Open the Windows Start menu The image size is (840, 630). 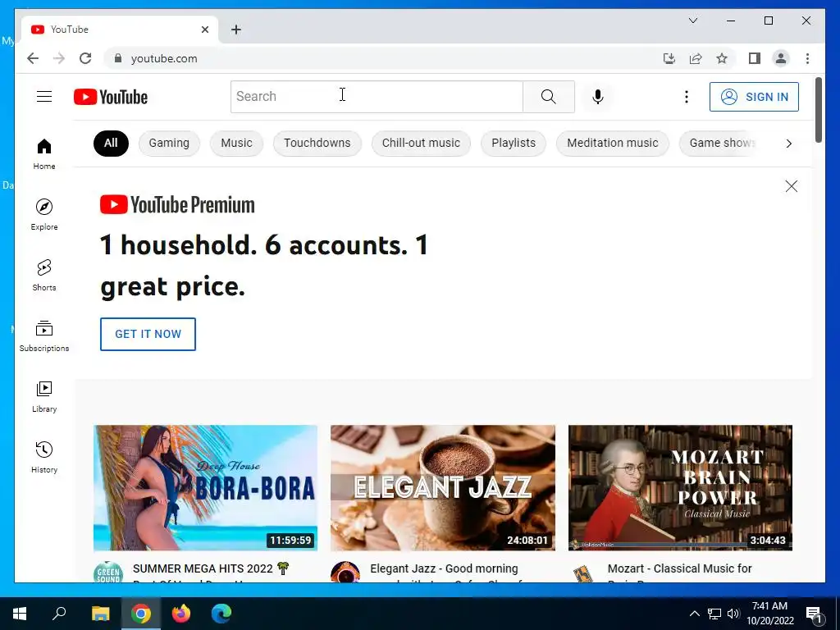(x=20, y=614)
